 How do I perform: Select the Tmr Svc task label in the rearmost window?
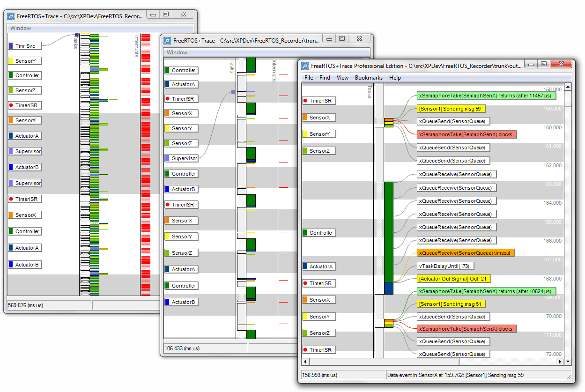point(25,46)
